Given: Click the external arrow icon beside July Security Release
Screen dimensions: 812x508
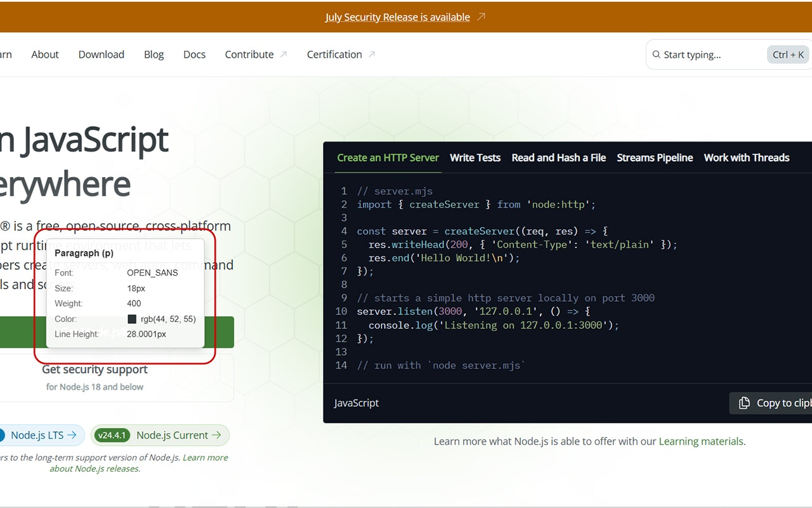Looking at the screenshot, I should [481, 17].
